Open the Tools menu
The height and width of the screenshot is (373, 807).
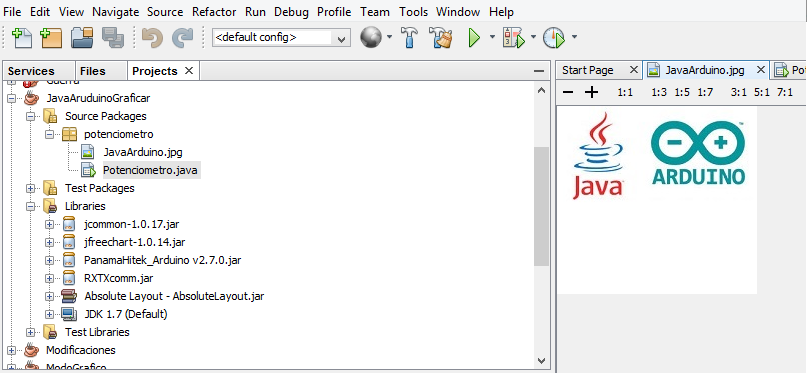tap(413, 12)
